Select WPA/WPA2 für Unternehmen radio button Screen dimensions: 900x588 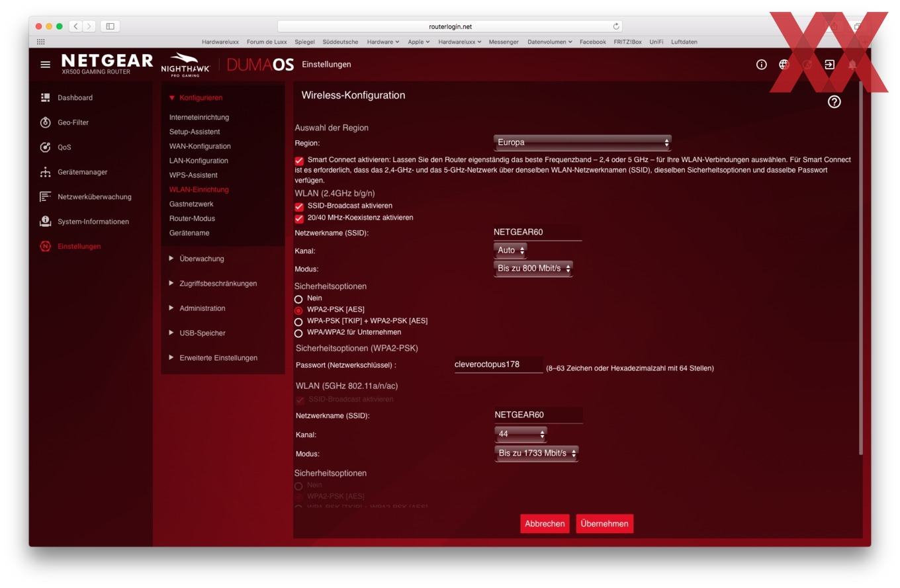(298, 333)
